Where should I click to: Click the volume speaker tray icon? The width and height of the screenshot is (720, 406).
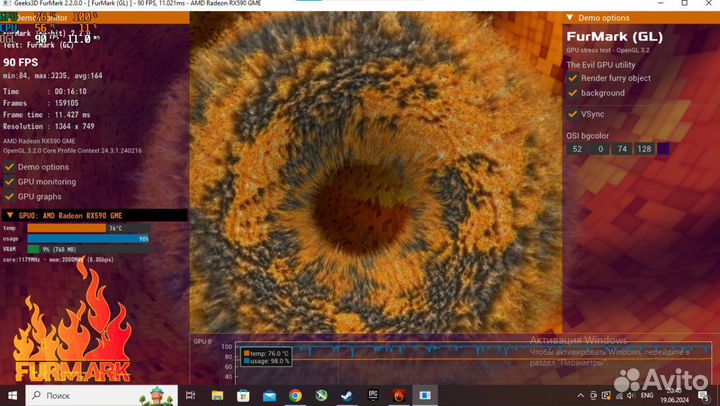click(x=630, y=395)
